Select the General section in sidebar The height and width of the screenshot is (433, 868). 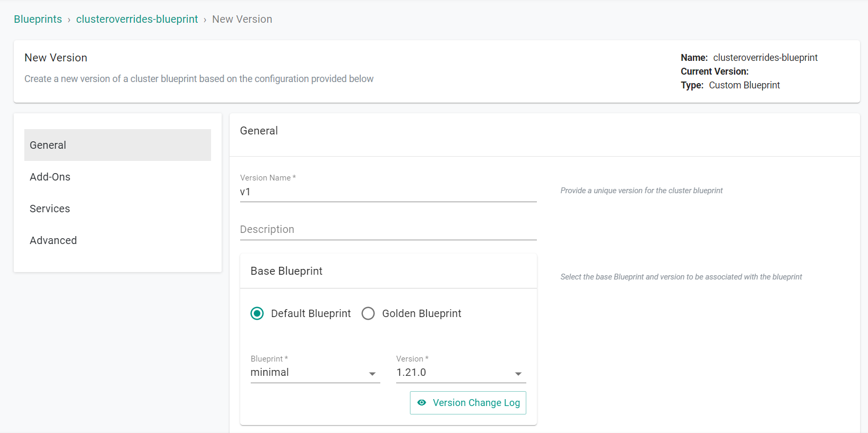pyautogui.click(x=117, y=145)
